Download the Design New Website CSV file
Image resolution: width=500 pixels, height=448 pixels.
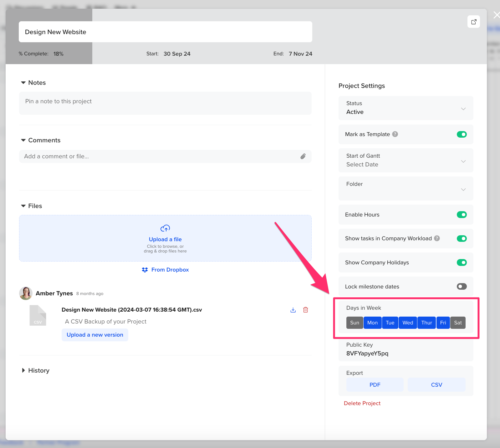[x=293, y=310]
